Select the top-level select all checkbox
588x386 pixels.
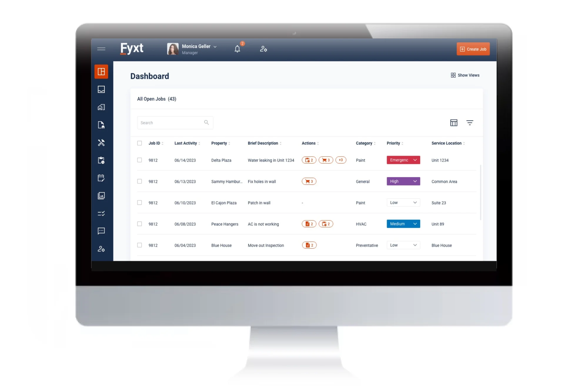139,143
